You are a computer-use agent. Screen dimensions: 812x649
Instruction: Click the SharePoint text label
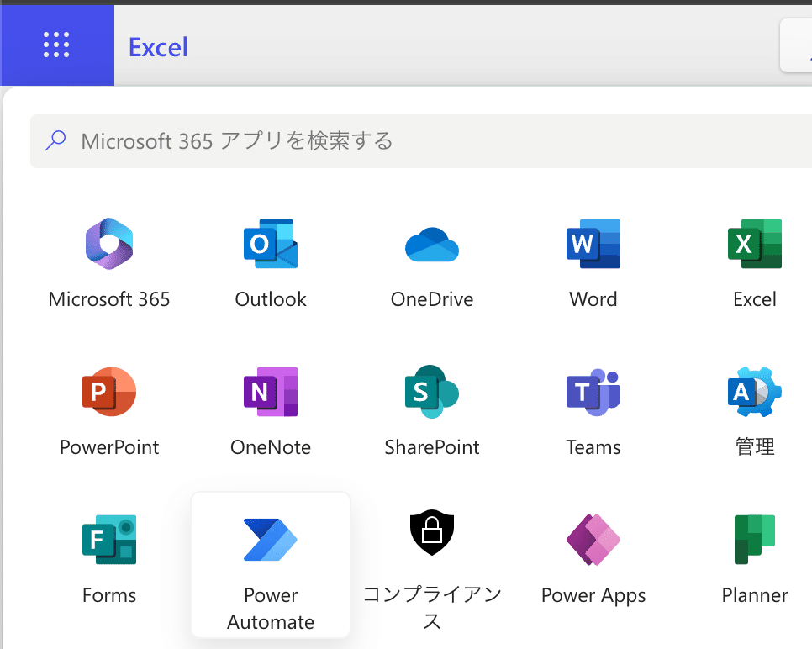click(x=432, y=447)
